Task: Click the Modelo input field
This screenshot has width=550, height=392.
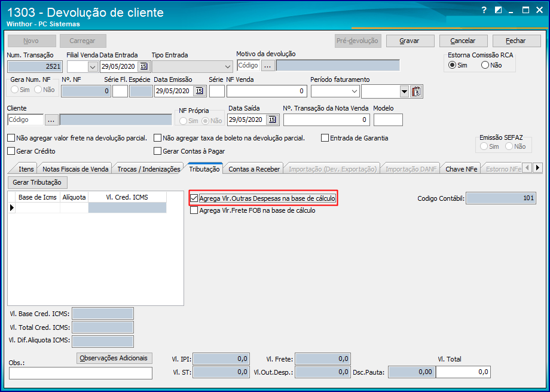Action: [x=388, y=120]
